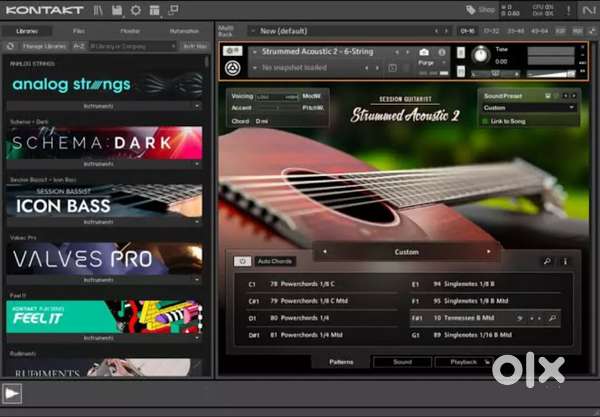This screenshot has width=600, height=417.
Task: Expand Analog Strings Instruments dropdown
Action: 104,106
